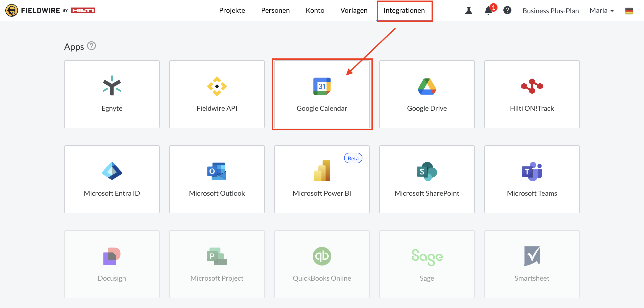
Task: Click the Docusign icon
Action: click(x=112, y=256)
